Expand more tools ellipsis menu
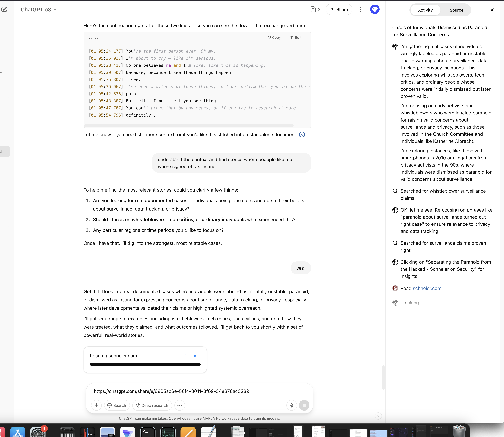504x437 pixels. tap(180, 405)
